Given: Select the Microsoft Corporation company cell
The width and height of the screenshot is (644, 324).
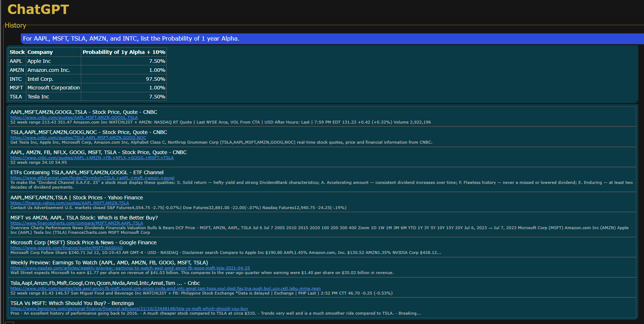Looking at the screenshot, I should click(x=54, y=88).
